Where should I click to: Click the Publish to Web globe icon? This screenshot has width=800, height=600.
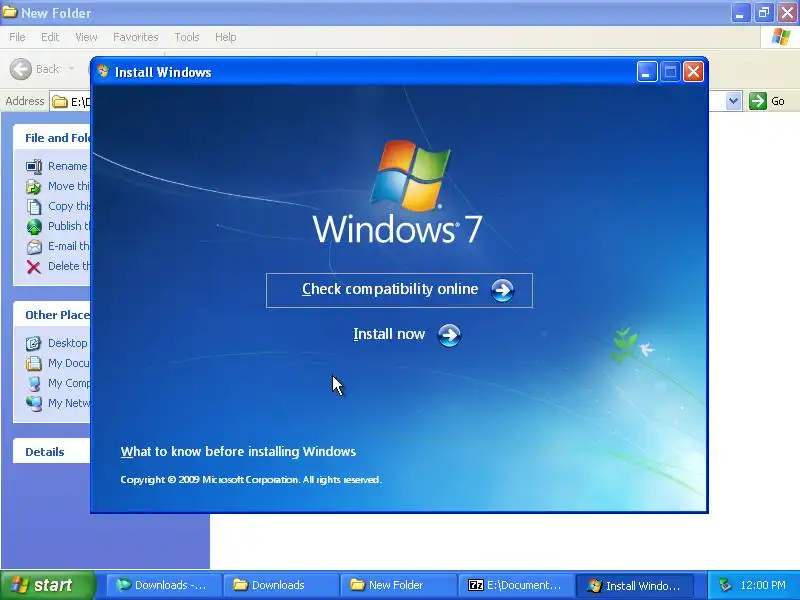coord(34,227)
